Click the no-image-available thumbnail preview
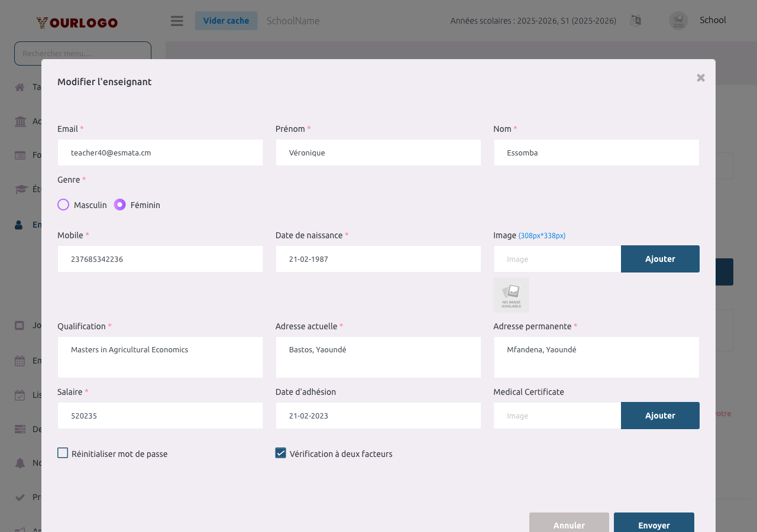 511,294
